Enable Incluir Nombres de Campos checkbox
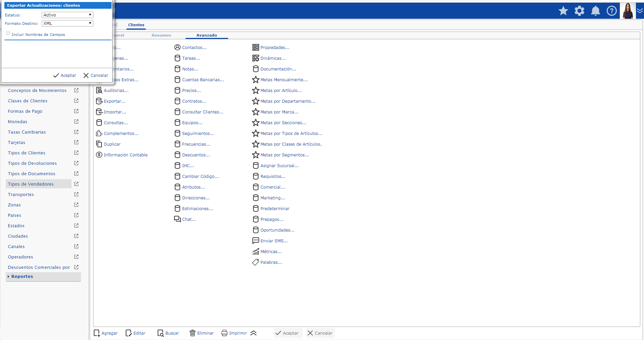Viewport: 644px width, 340px height. 8,33
